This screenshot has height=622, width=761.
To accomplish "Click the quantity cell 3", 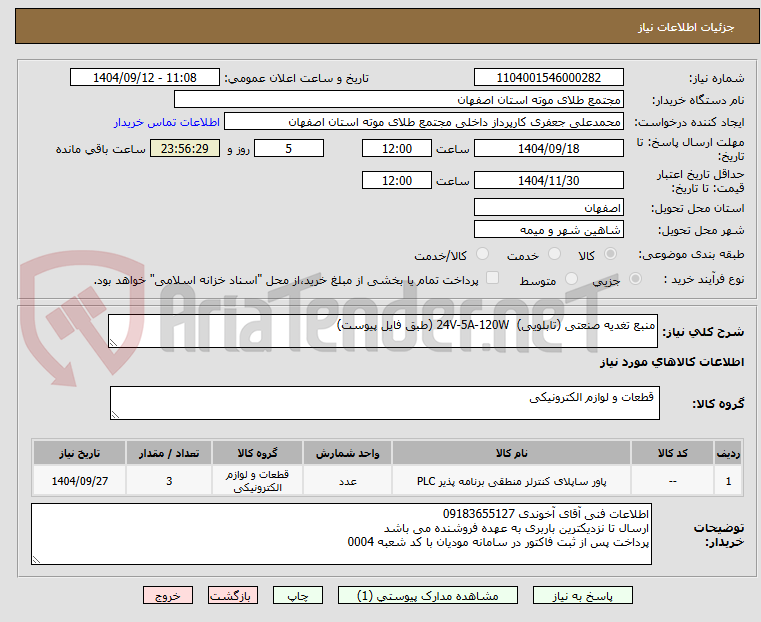I will 169,481.
